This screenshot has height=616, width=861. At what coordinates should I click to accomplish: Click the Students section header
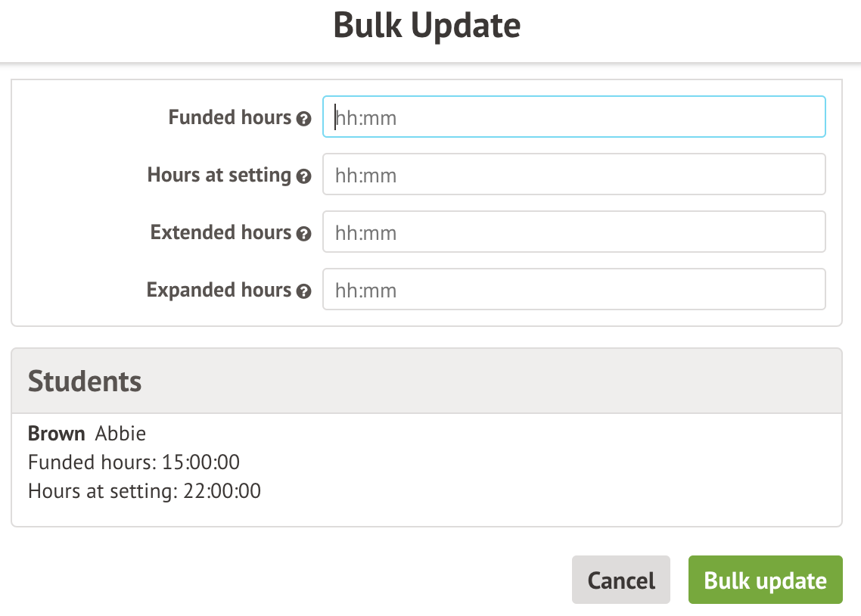coord(85,381)
